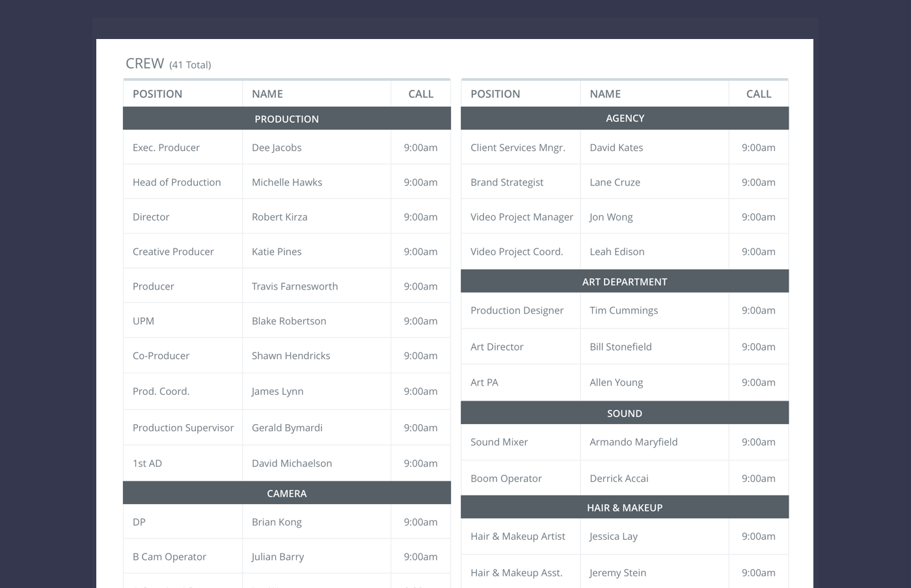Click the CREW heading
Viewport: 911px width, 588px height.
(144, 63)
